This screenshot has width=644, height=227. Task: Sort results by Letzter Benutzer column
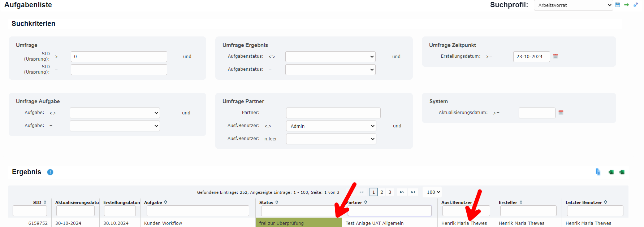tap(605, 202)
